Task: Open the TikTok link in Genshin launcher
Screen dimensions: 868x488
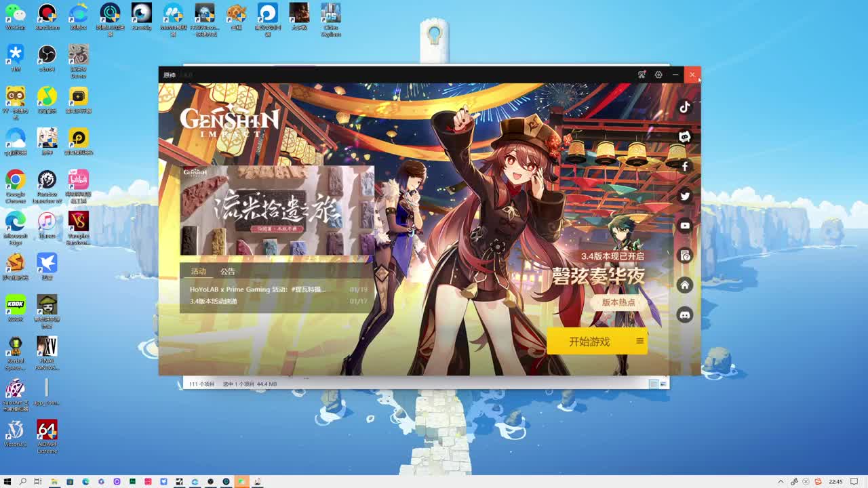Action: click(685, 106)
